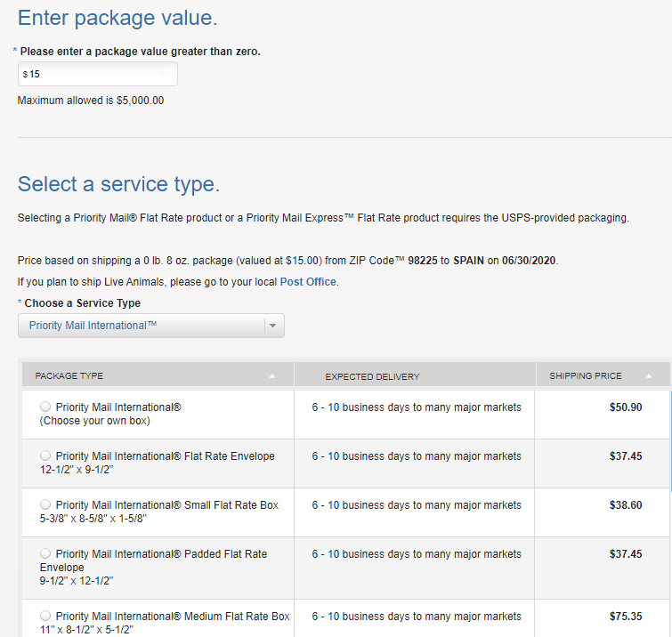Click the Shipping Price column header
Screen dimensions: 672x637
point(603,375)
